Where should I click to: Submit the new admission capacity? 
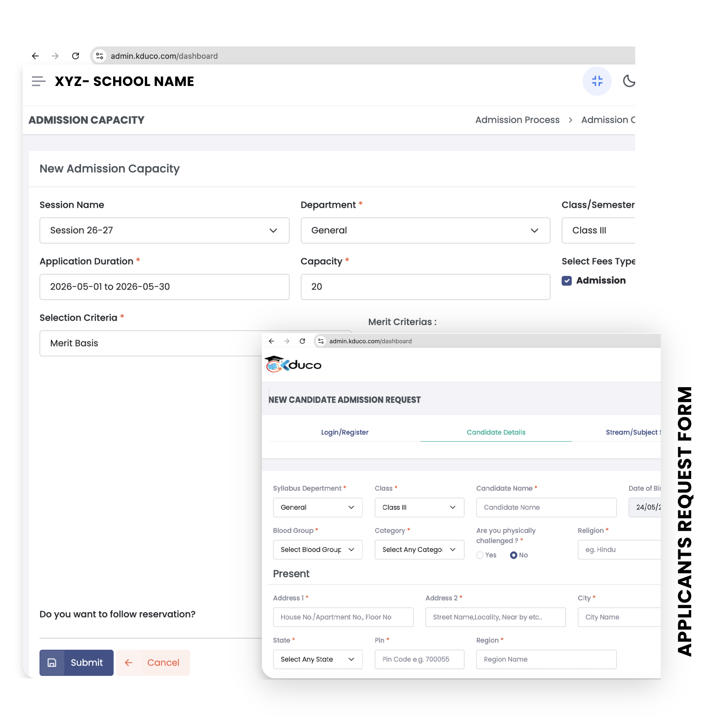pyautogui.click(x=77, y=662)
